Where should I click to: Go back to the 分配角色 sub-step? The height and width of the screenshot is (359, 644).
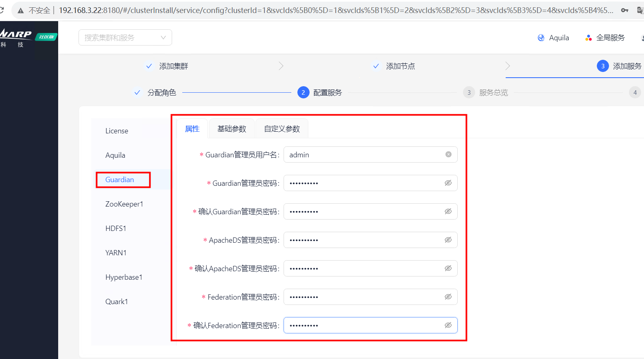pos(155,93)
